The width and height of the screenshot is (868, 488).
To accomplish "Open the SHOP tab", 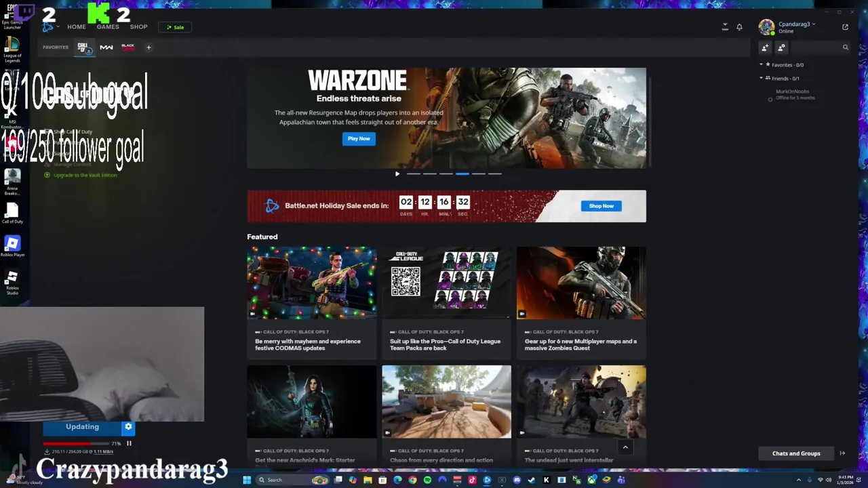I will click(139, 27).
